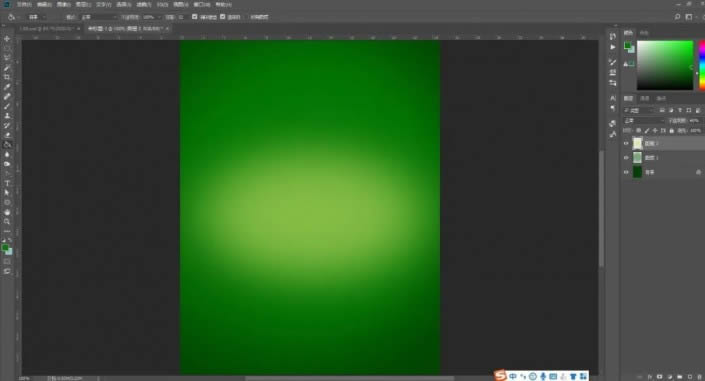This screenshot has width=705, height=381.
Task: Toggle lock all padlock in Layers panel
Action: [672, 131]
